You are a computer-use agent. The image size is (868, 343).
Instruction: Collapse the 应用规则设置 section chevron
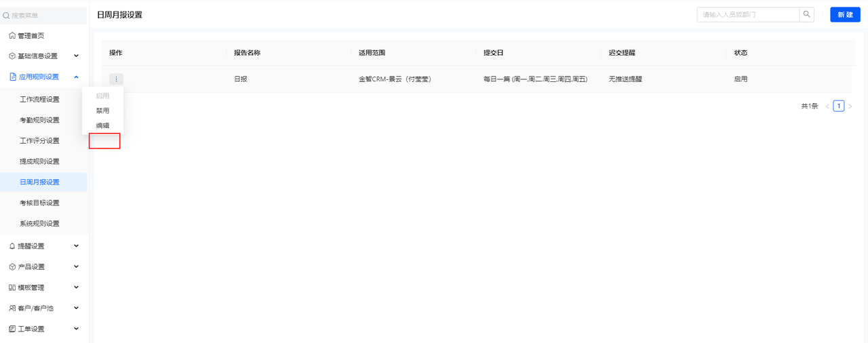76,77
